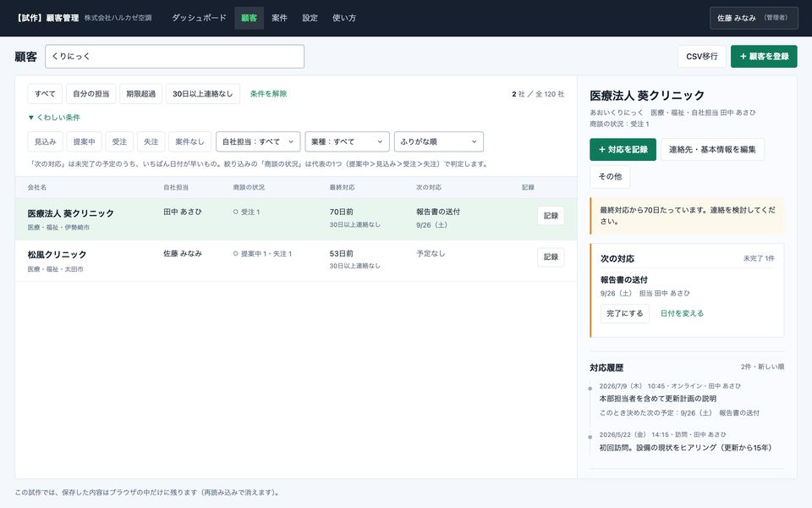Click the + 対応を記録 button in the detail panel
The image size is (812, 508).
(x=623, y=149)
